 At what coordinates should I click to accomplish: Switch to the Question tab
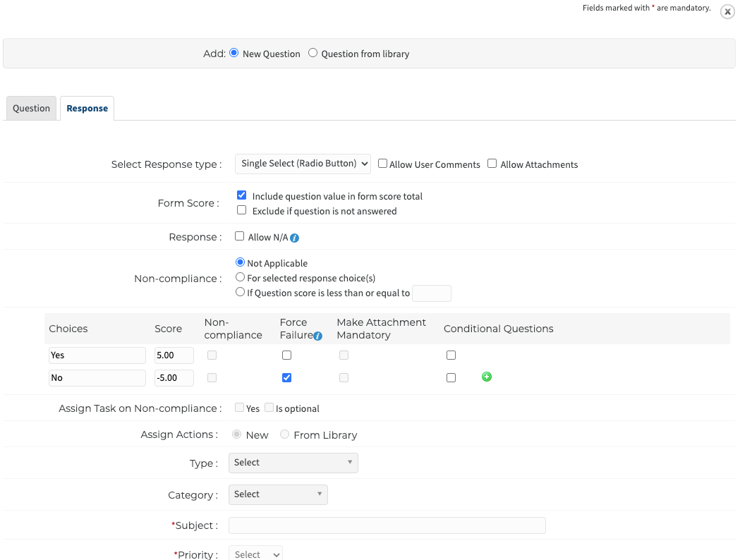click(x=31, y=108)
